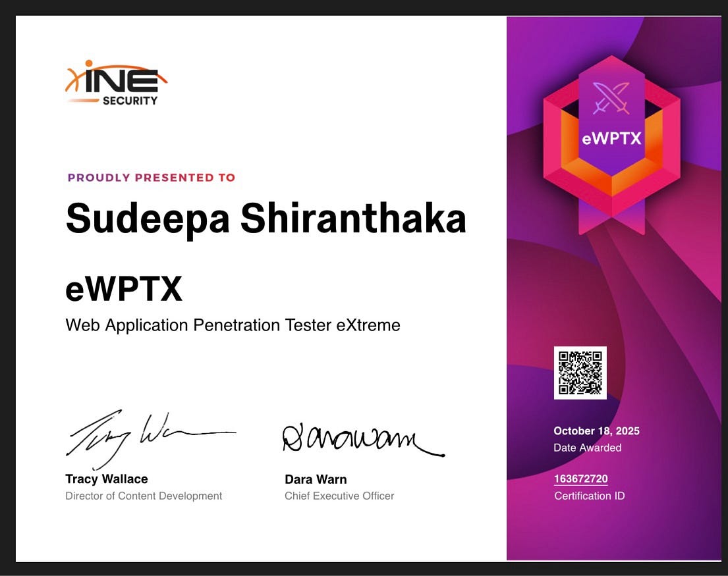Viewport: 728px width, 576px height.
Task: Select the recipient name Sudeepa Shiranthaka
Action: [x=266, y=219]
